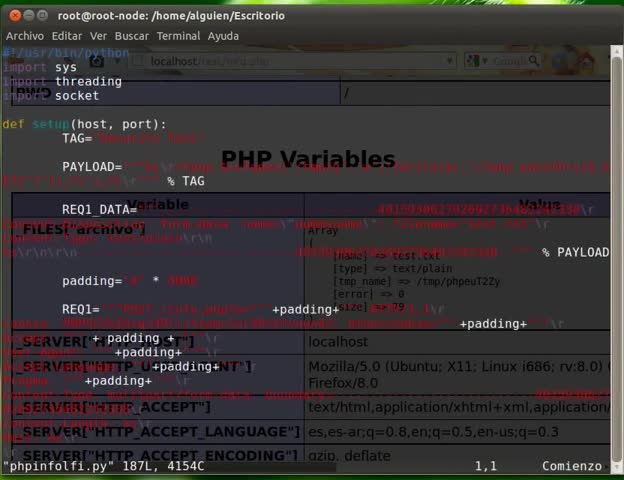Click the '% PAYLOAD' text at right
This screenshot has height=480, width=624.
[575, 252]
